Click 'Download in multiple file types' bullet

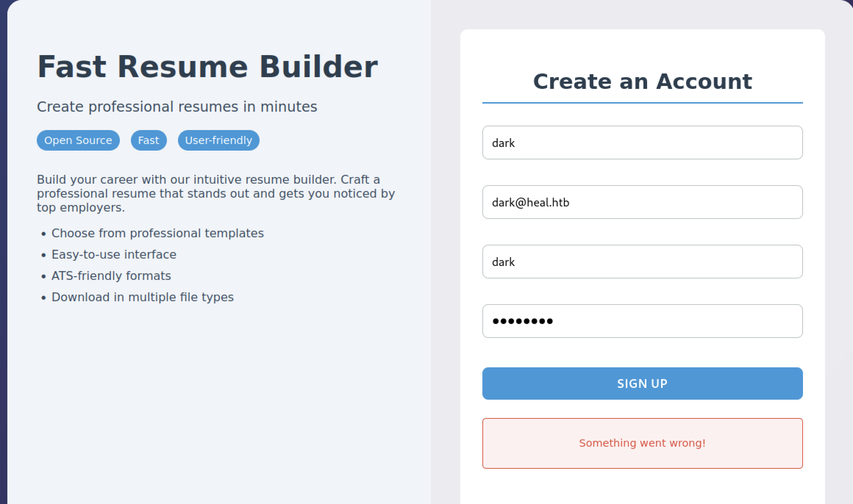tap(142, 297)
